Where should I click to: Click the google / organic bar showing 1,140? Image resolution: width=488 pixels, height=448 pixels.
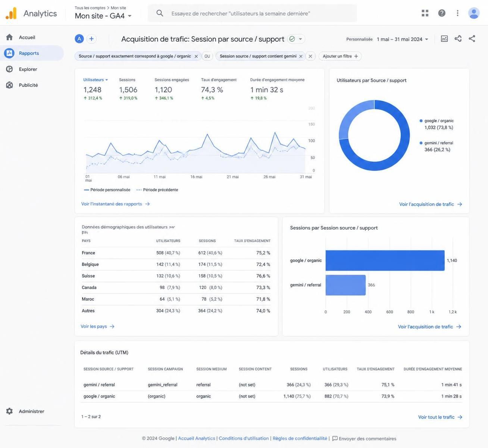385,261
